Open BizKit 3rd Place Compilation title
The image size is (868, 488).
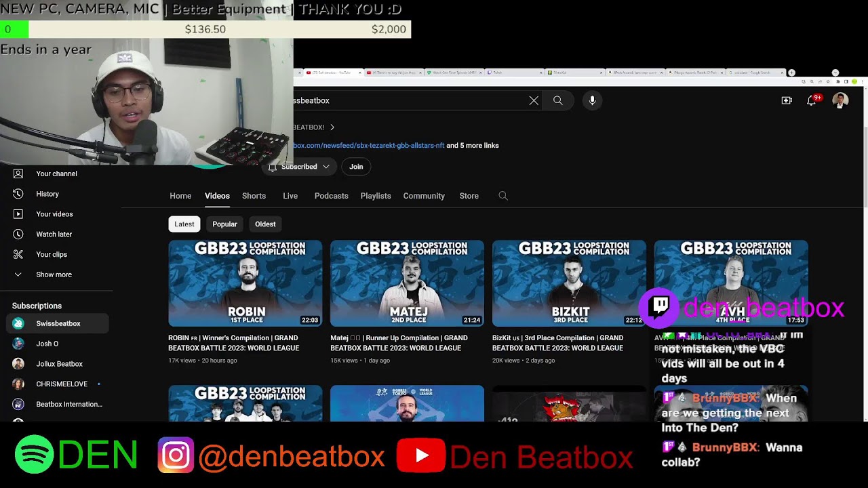[557, 343]
